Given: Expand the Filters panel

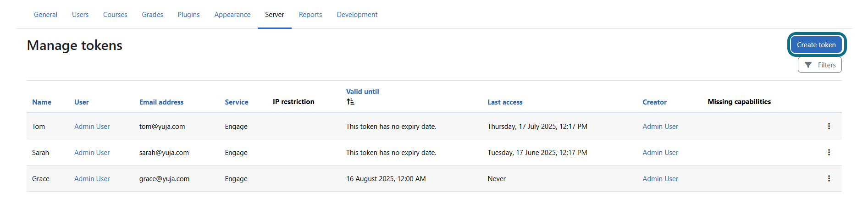Looking at the screenshot, I should pos(819,65).
